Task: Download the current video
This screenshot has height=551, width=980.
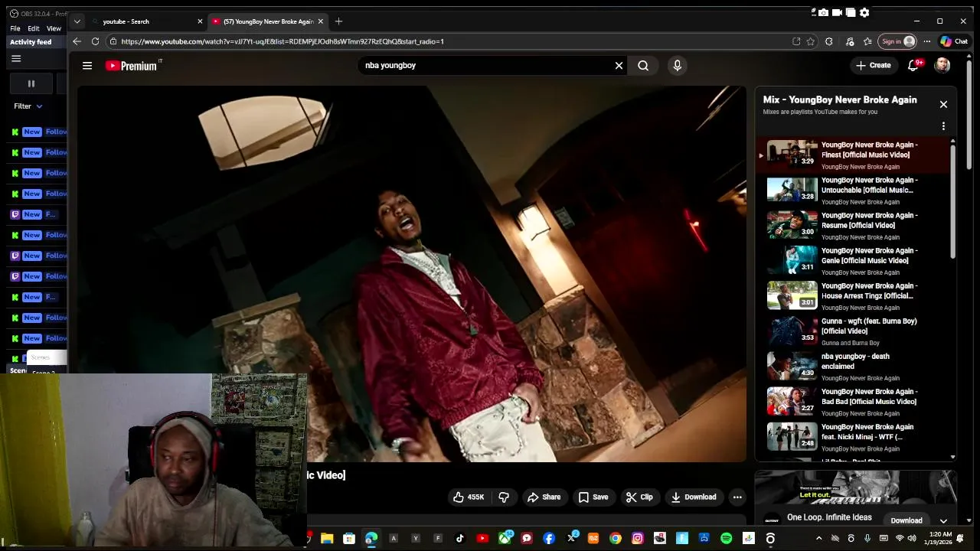Action: pyautogui.click(x=694, y=497)
